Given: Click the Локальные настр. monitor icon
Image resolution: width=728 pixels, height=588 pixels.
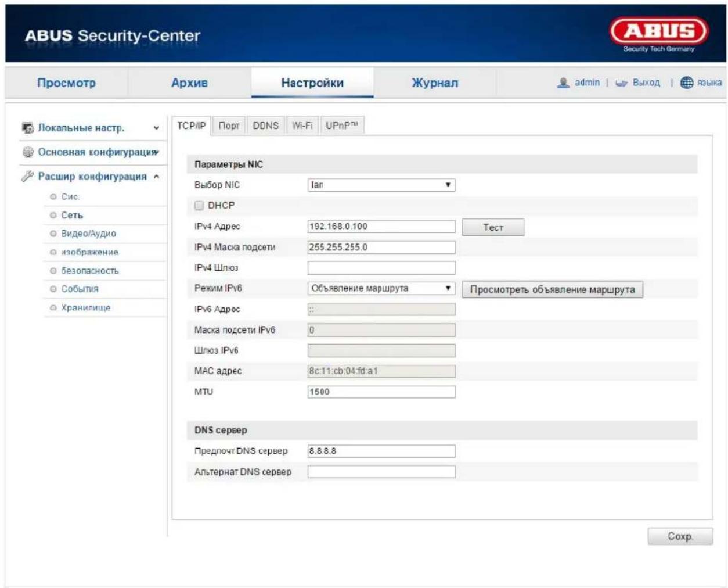Looking at the screenshot, I should point(28,128).
